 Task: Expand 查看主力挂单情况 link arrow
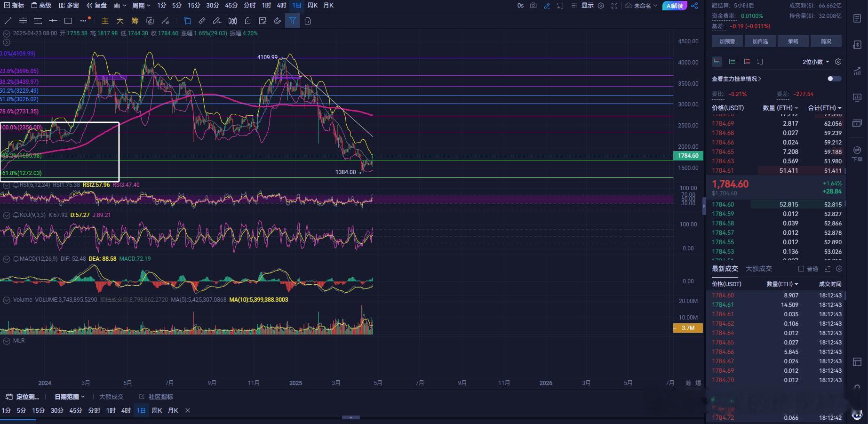[x=759, y=79]
